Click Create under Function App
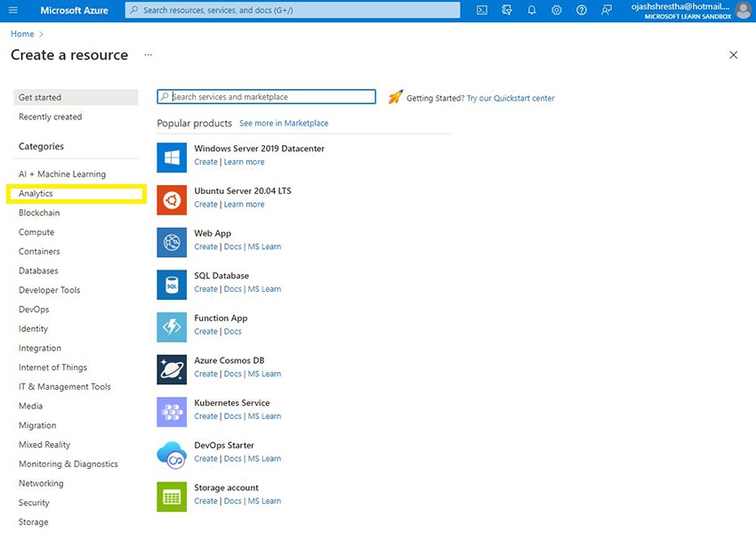 click(205, 331)
